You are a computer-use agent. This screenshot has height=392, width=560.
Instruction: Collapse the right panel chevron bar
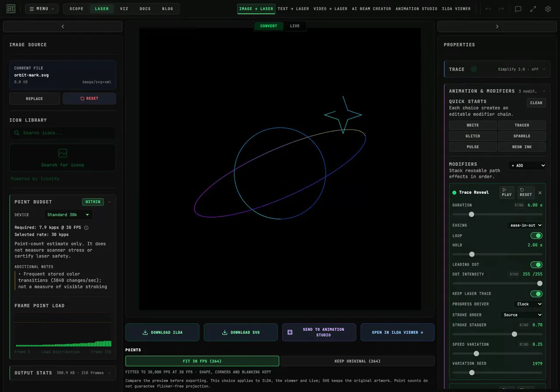pyautogui.click(x=497, y=26)
